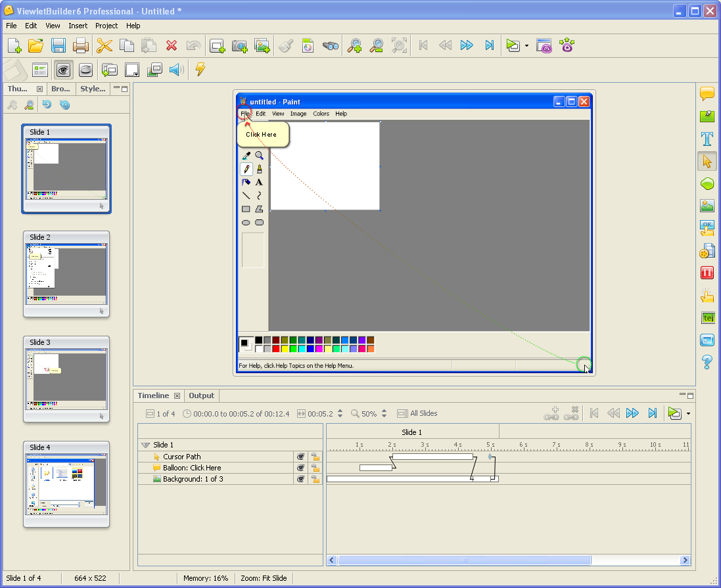Select the movie insert icon on the right
The image size is (721, 588).
click(707, 250)
